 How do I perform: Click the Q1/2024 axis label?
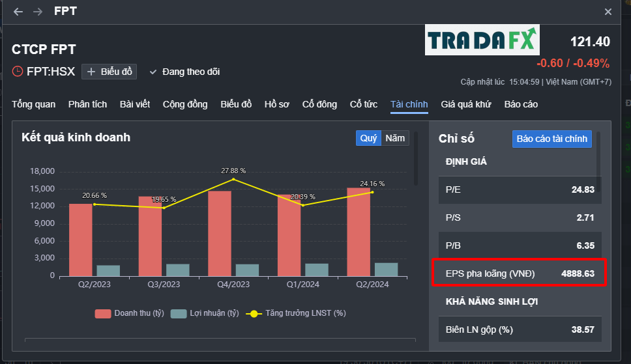[302, 285]
